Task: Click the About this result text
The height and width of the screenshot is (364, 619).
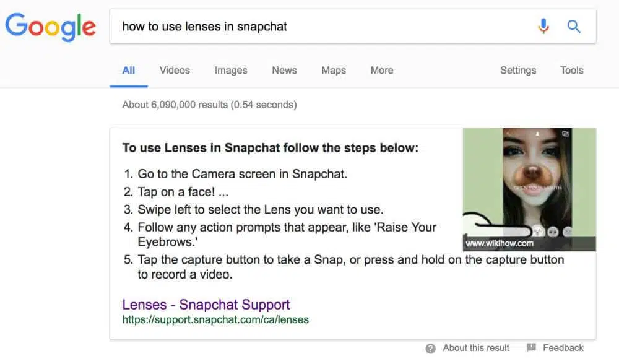Action: point(476,348)
